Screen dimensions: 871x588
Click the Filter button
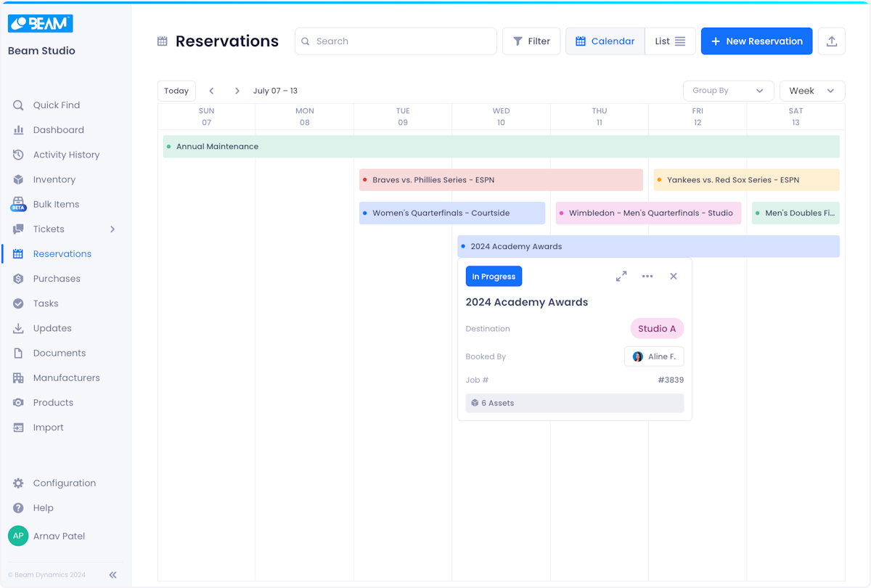coord(531,41)
